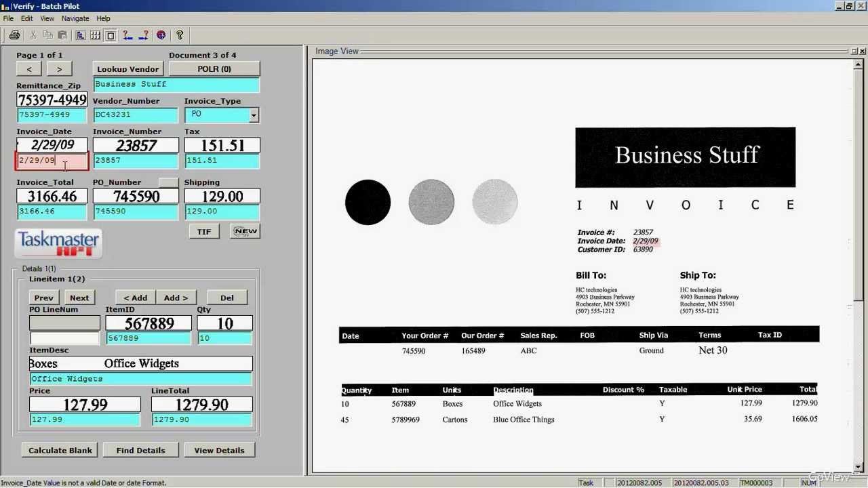Click the Add > button
The width and height of the screenshot is (868, 488).
coord(176,298)
